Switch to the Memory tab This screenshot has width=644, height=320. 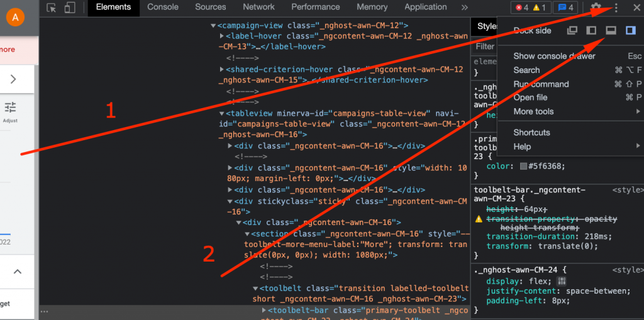[x=372, y=8]
